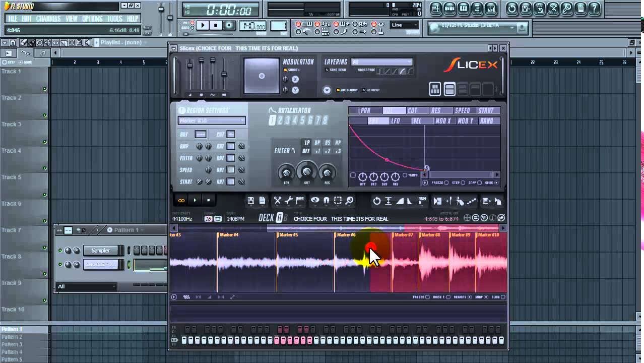The height and width of the screenshot is (363, 644).
Task: Select the pencil draw tool in Playlist
Action: point(23,43)
